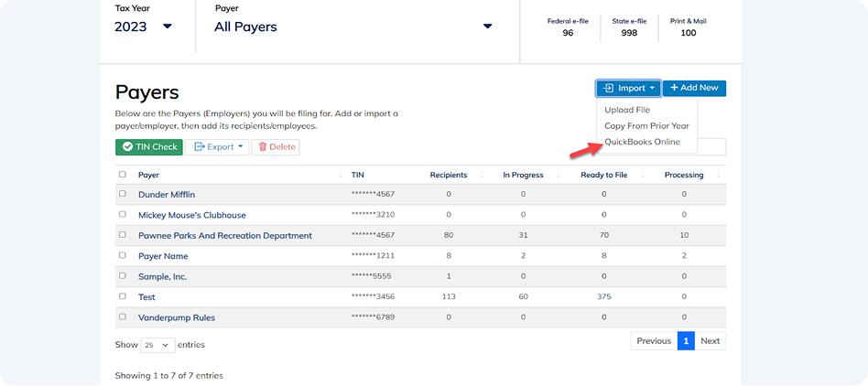Click the export arrow icon on Export
Image resolution: width=868 pixels, height=386 pixels.
tap(200, 147)
